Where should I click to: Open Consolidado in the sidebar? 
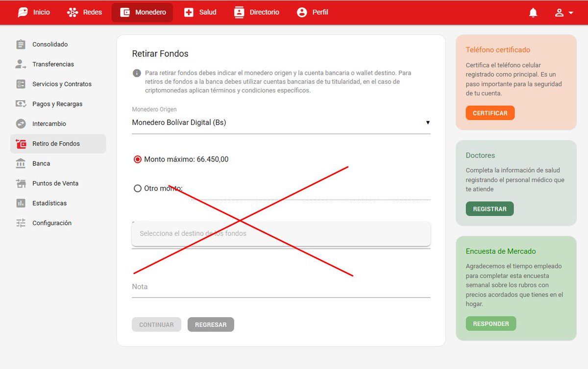tap(50, 45)
